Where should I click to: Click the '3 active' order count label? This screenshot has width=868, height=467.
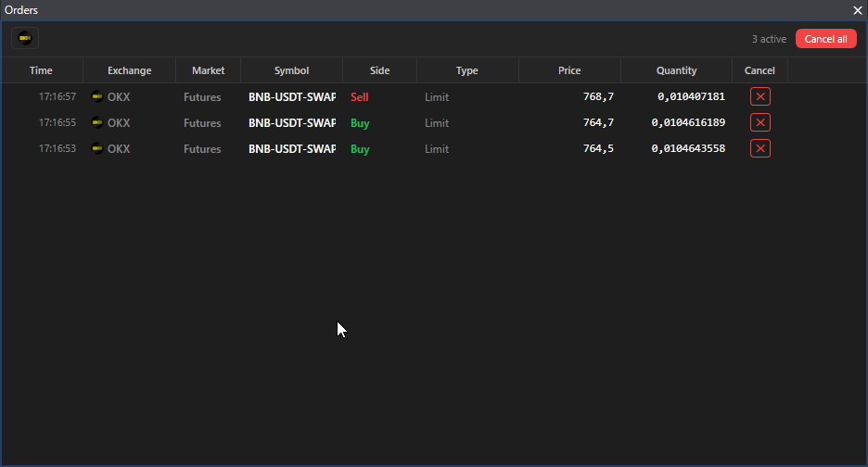769,39
